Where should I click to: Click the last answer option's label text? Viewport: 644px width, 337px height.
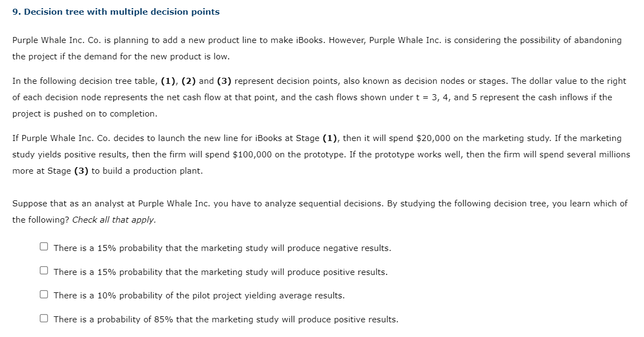226,319
